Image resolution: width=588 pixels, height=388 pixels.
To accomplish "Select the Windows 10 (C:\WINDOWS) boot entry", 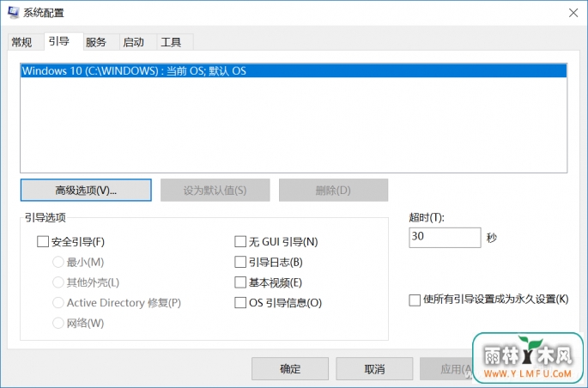I will click(294, 71).
